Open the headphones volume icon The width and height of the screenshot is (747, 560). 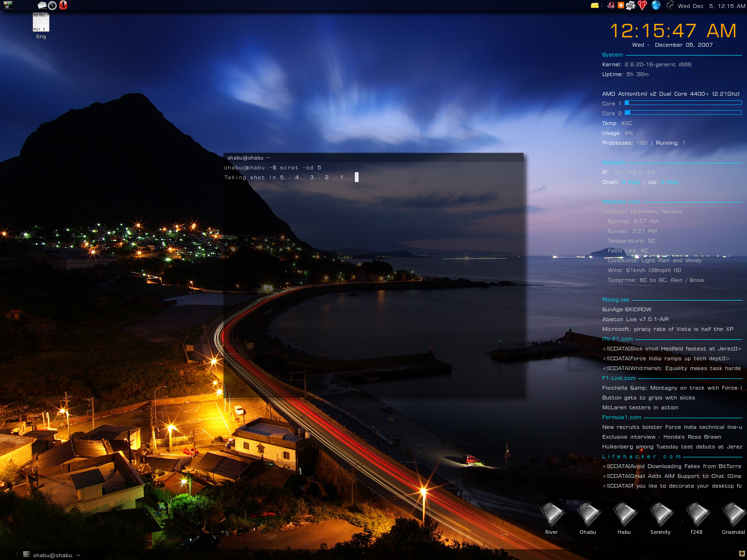point(669,6)
